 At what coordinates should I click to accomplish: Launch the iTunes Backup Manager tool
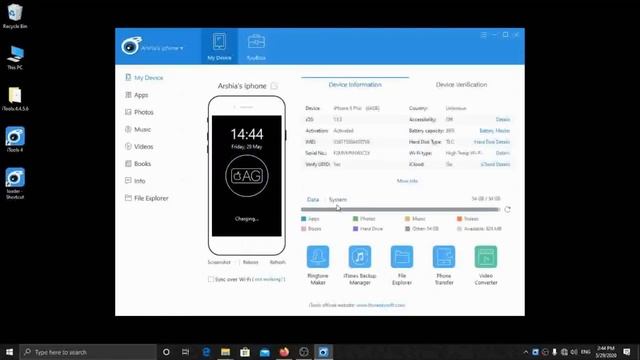pos(360,265)
